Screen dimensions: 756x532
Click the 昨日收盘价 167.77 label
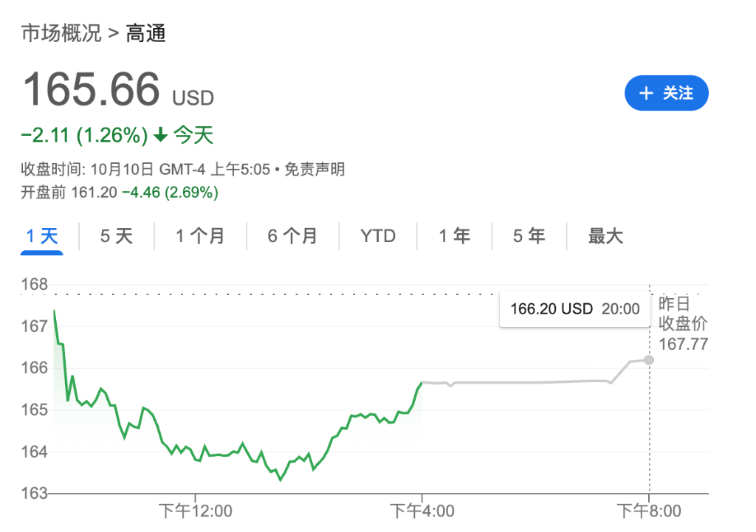(682, 323)
